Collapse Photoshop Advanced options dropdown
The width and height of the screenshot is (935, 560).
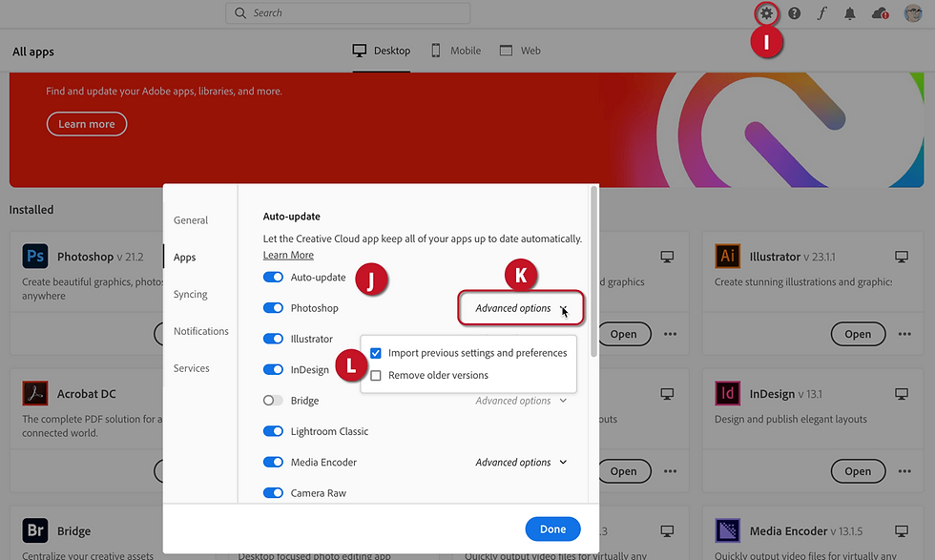521,308
